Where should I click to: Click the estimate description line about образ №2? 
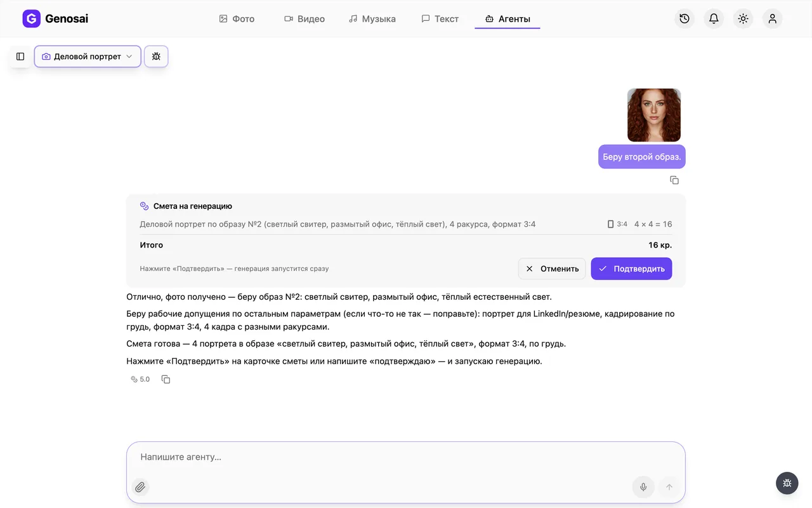click(337, 224)
